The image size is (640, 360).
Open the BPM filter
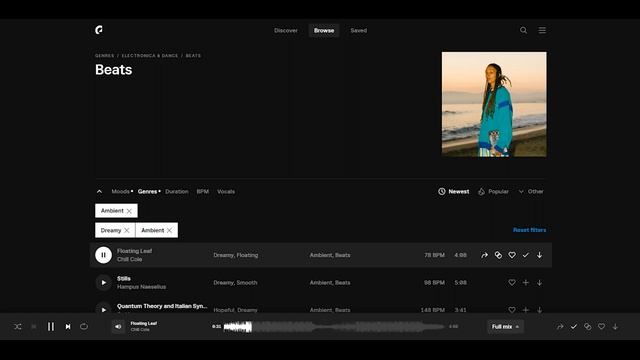[x=202, y=191]
